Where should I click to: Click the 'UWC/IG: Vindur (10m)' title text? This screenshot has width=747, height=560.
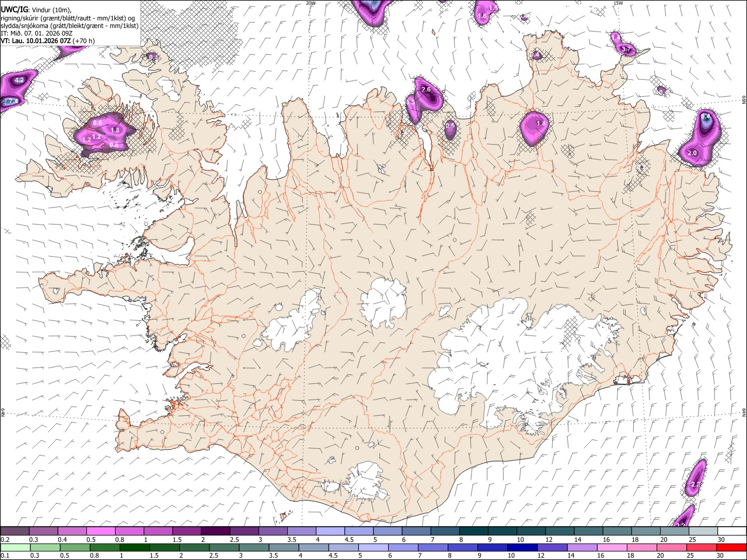36,10
